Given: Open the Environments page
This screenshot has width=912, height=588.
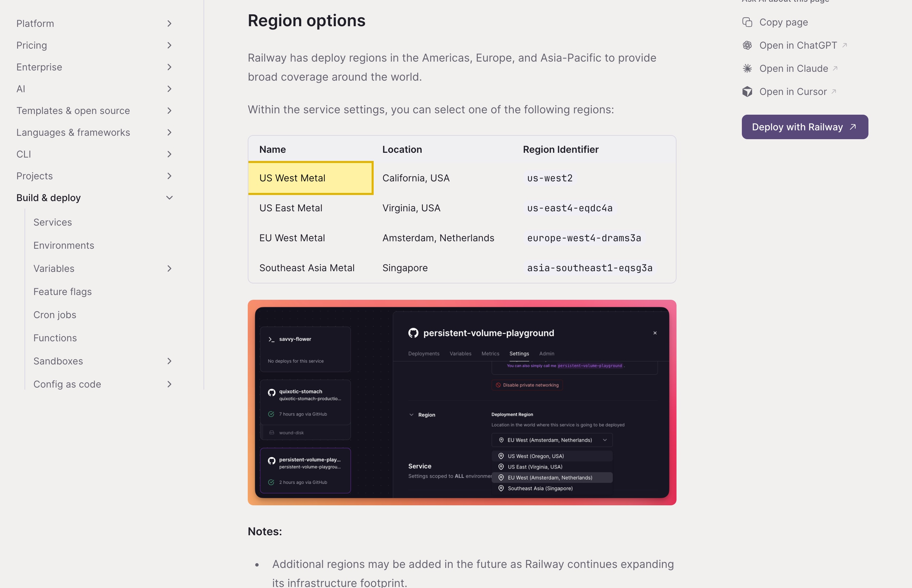Looking at the screenshot, I should point(64,245).
